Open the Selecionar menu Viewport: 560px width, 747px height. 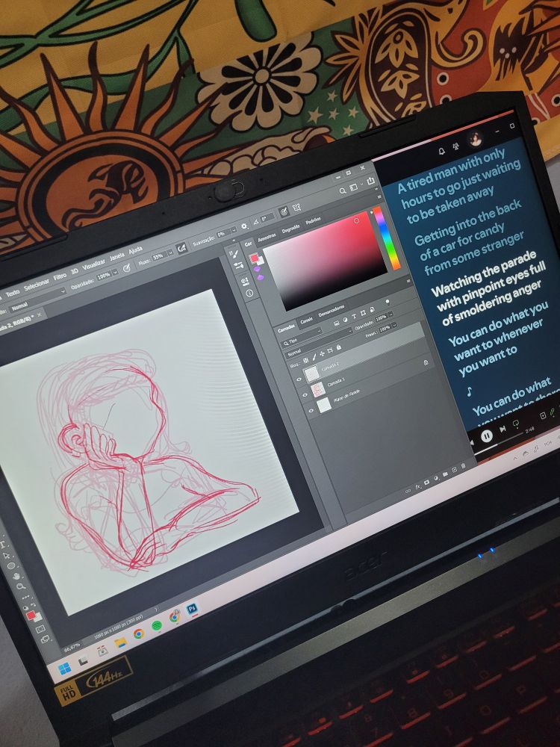(36, 285)
